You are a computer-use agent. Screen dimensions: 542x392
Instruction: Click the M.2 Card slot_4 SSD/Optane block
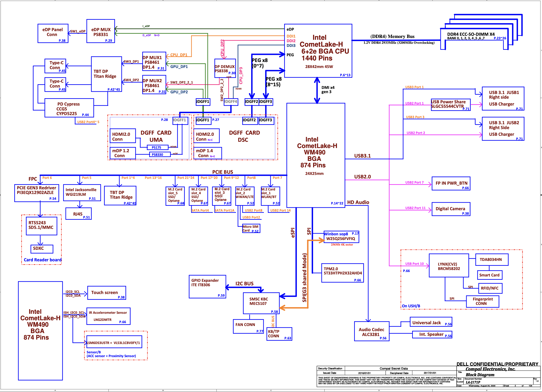coord(198,196)
